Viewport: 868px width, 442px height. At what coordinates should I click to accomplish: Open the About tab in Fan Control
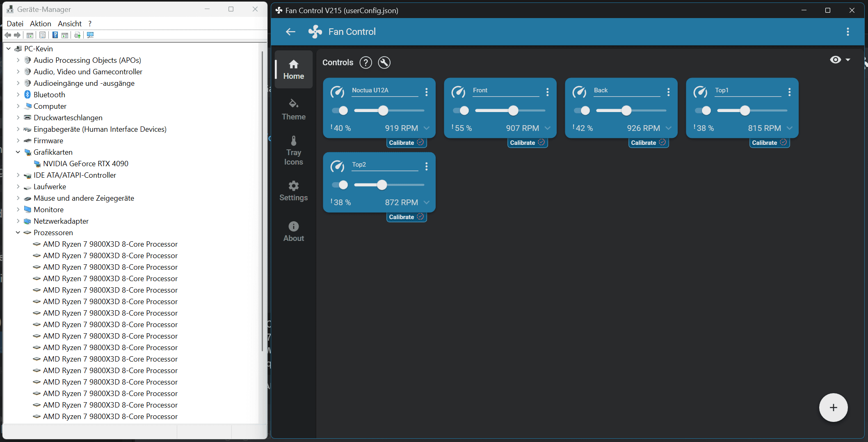coord(294,231)
